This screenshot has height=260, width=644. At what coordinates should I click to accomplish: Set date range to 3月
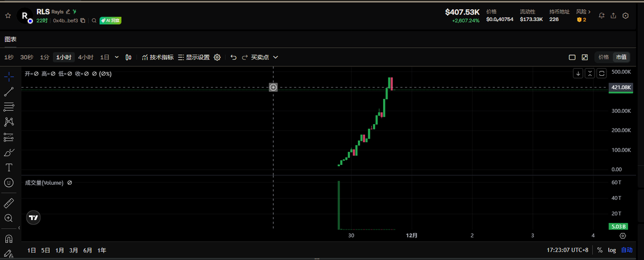coord(74,250)
